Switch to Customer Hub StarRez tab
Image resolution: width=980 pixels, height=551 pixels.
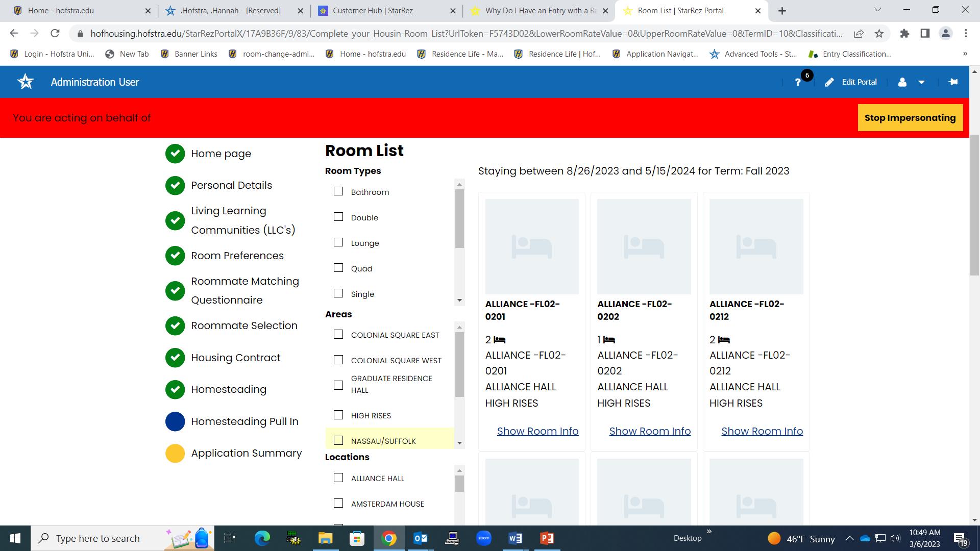[x=373, y=10]
